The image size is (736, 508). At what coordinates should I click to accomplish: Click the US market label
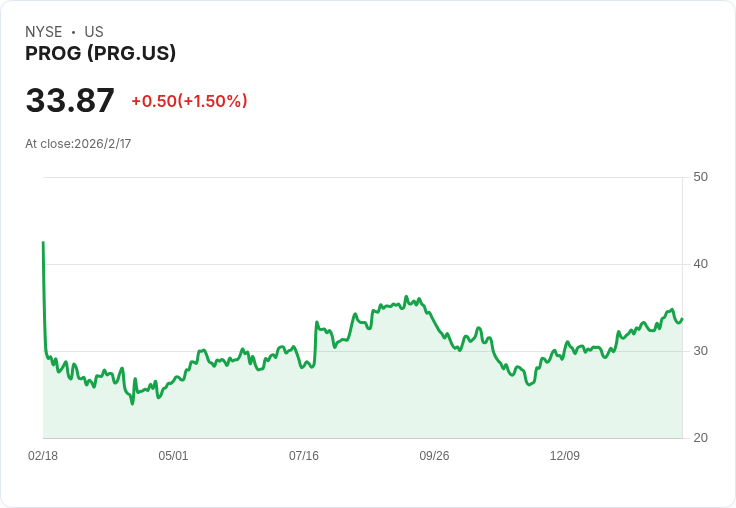tap(94, 32)
